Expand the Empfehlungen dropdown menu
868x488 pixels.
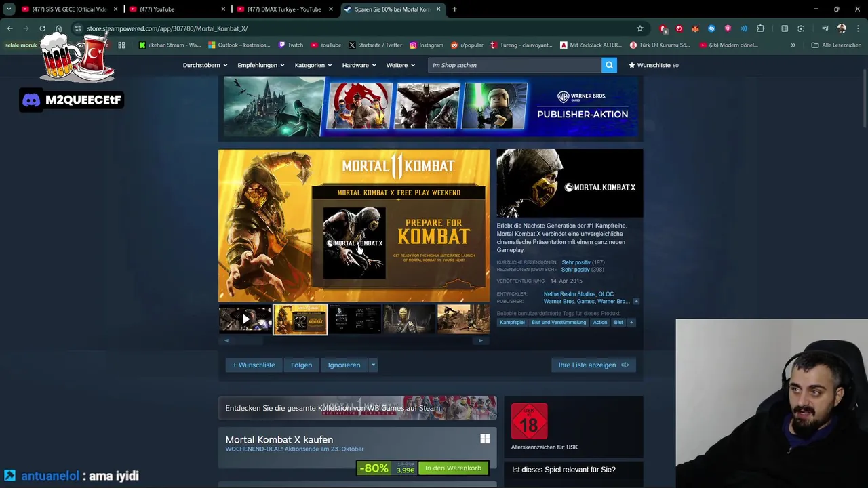(x=260, y=65)
